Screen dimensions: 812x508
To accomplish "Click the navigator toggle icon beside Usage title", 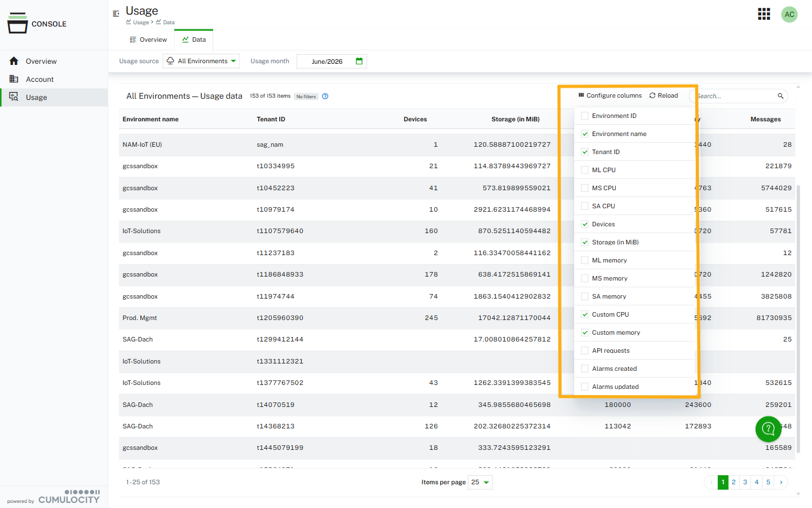I will click(x=116, y=14).
